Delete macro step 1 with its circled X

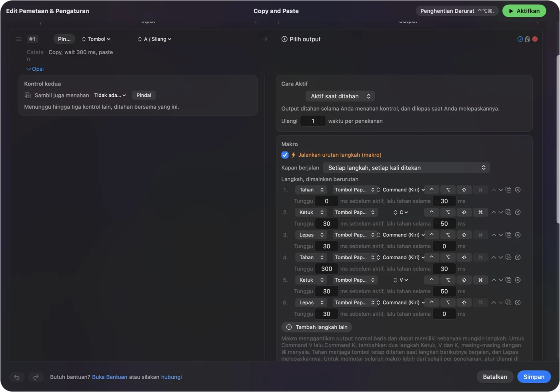point(518,190)
